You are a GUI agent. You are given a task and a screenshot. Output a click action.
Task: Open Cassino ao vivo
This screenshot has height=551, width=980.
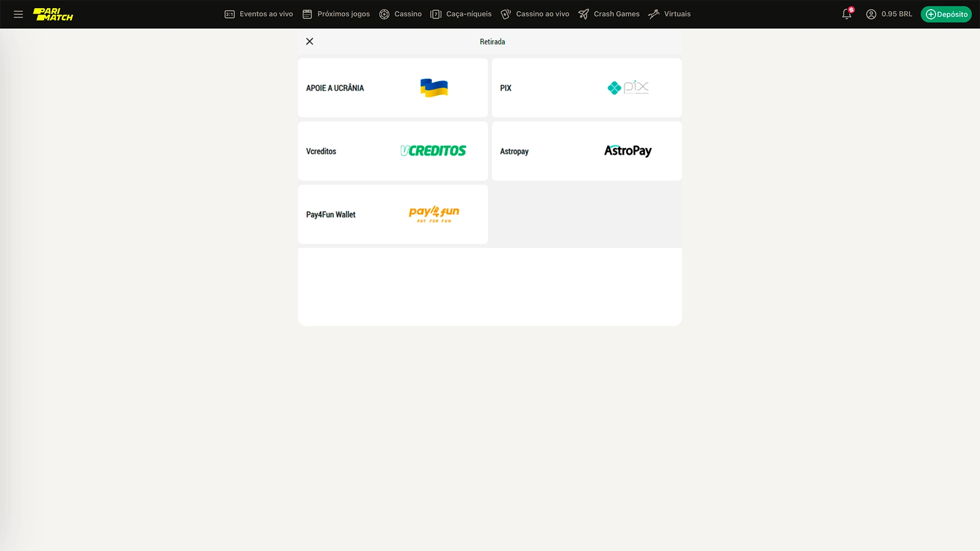(543, 14)
